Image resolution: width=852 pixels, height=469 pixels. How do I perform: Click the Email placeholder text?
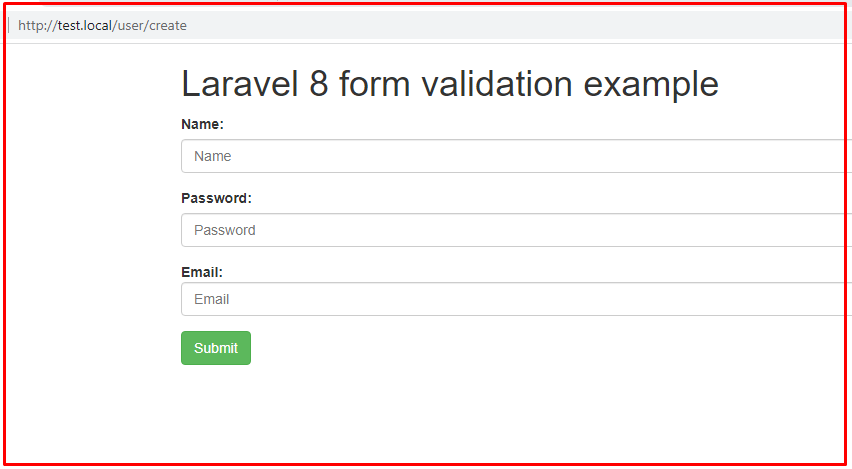click(212, 299)
